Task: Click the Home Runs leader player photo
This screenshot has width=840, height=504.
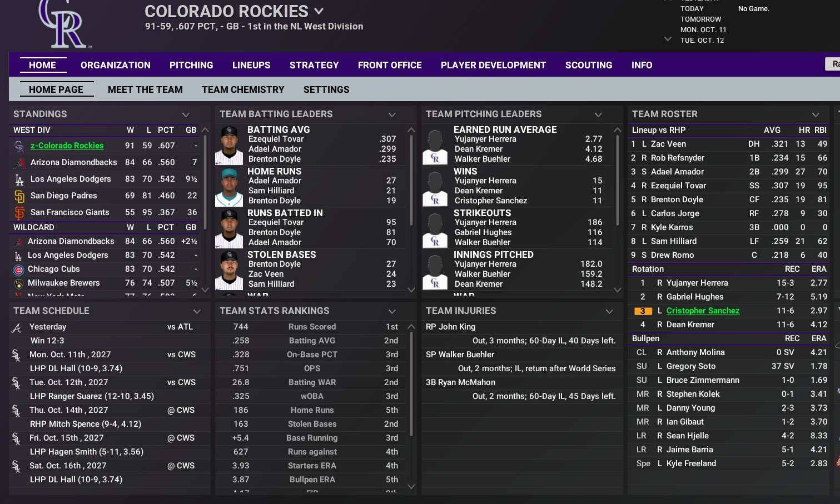Action: [229, 187]
